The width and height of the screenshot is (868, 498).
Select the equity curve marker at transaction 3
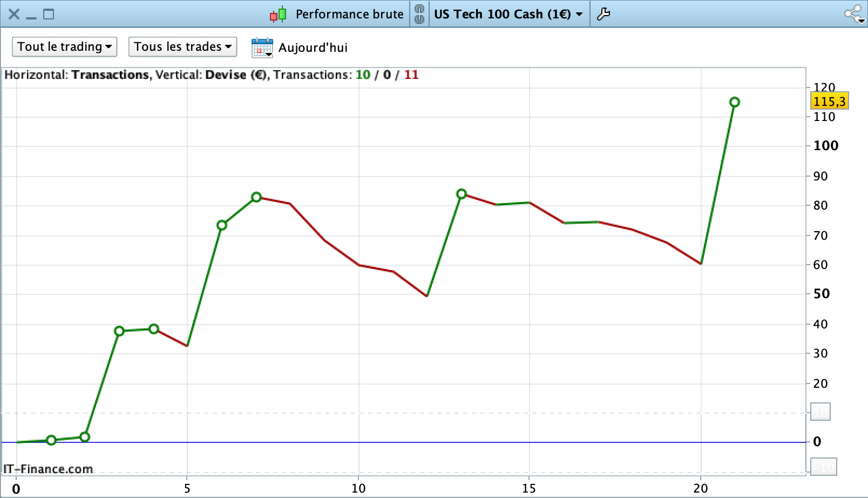[x=119, y=331]
